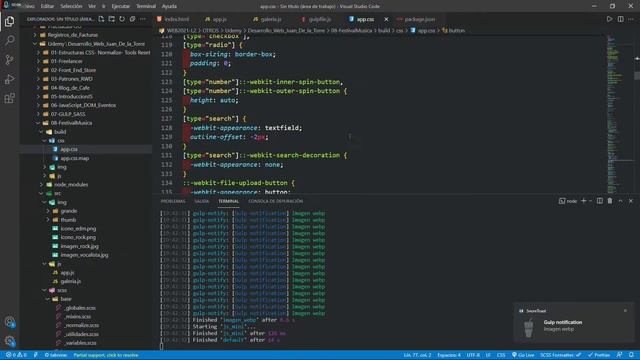Create a new terminal with plus icon
This screenshot has width=640, height=360.
coord(584,201)
